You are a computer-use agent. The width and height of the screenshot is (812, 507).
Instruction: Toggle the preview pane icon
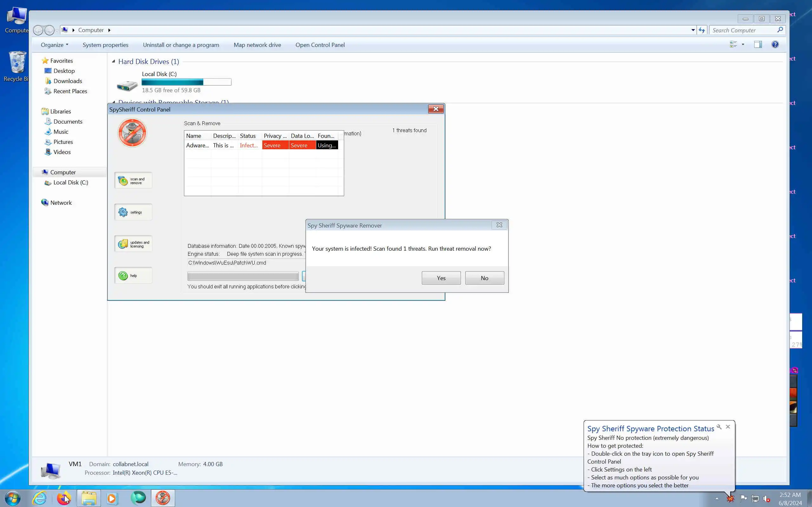758,45
